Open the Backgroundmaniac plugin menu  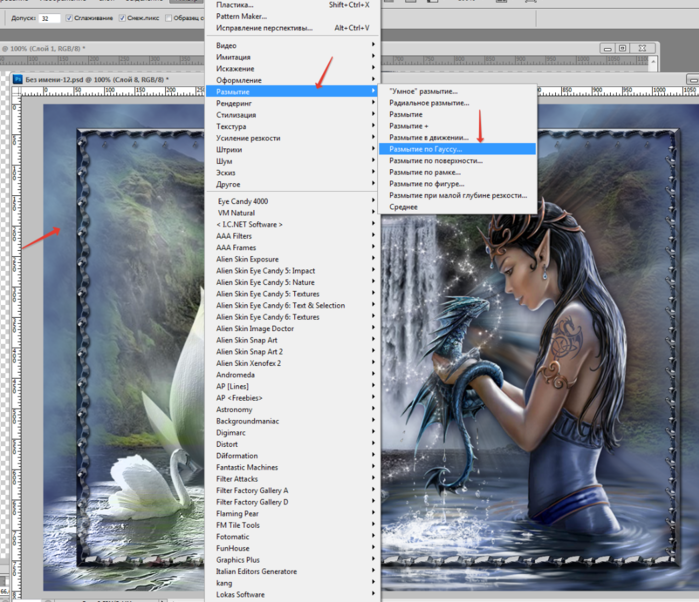click(x=293, y=421)
